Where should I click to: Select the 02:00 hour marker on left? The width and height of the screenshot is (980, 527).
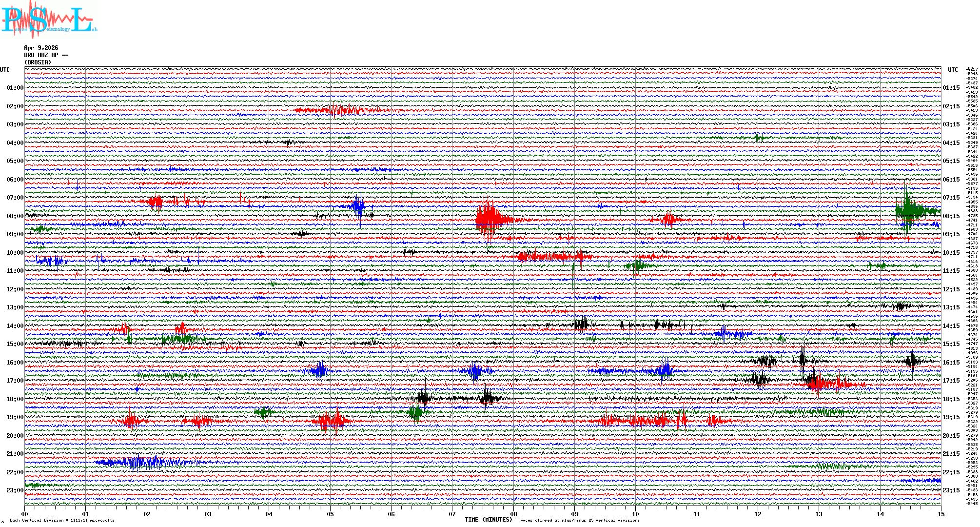(15, 106)
